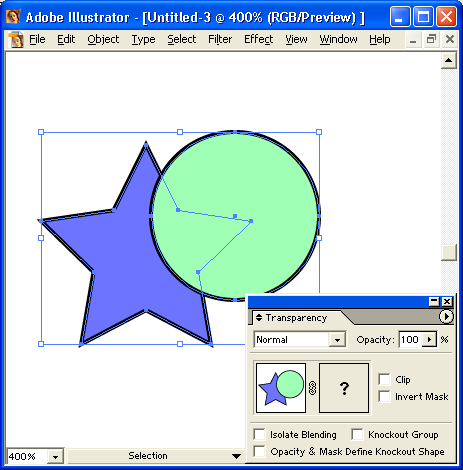Click the Transparency panel collapse double-arrow icon
This screenshot has width=463, height=470.
(259, 317)
